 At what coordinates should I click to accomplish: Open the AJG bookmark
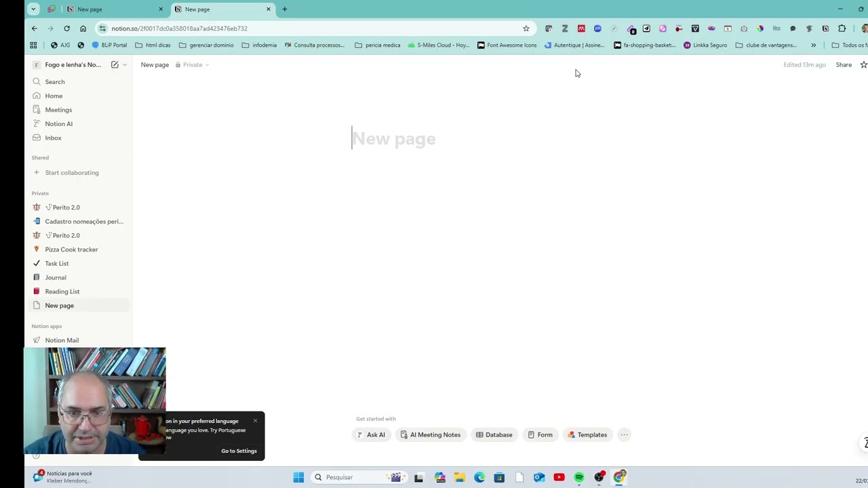(x=60, y=45)
